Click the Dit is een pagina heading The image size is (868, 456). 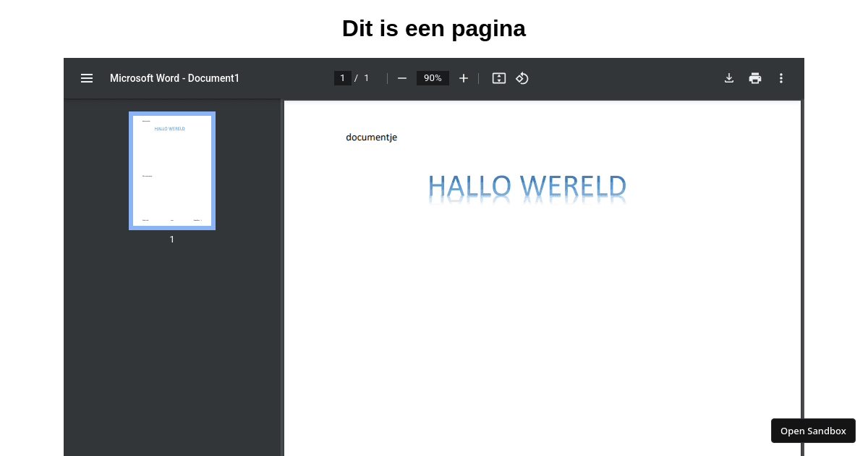pos(434,28)
